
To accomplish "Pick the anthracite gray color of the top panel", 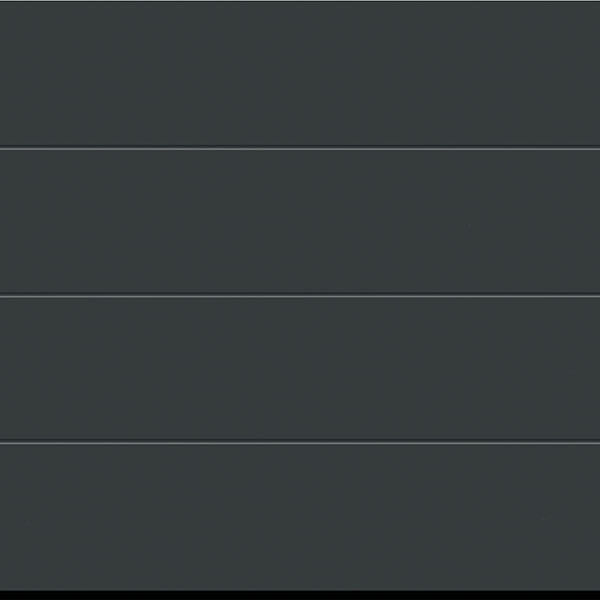I will pyautogui.click(x=300, y=74).
